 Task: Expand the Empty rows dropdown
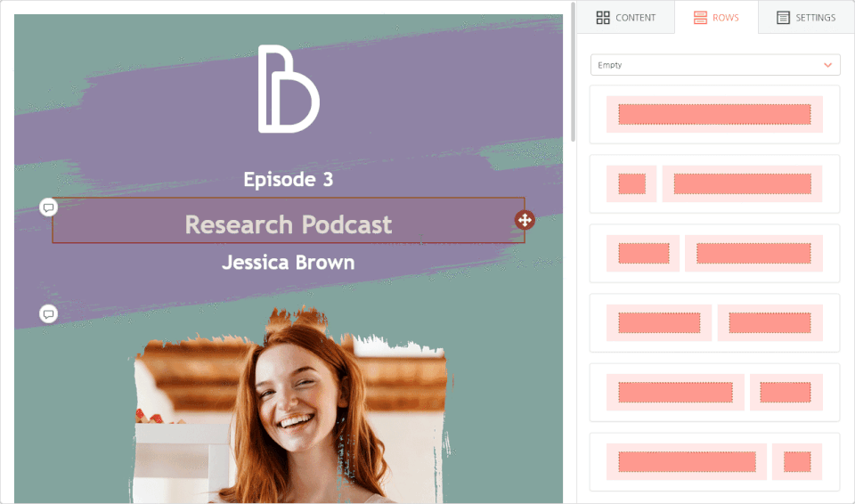coord(714,65)
